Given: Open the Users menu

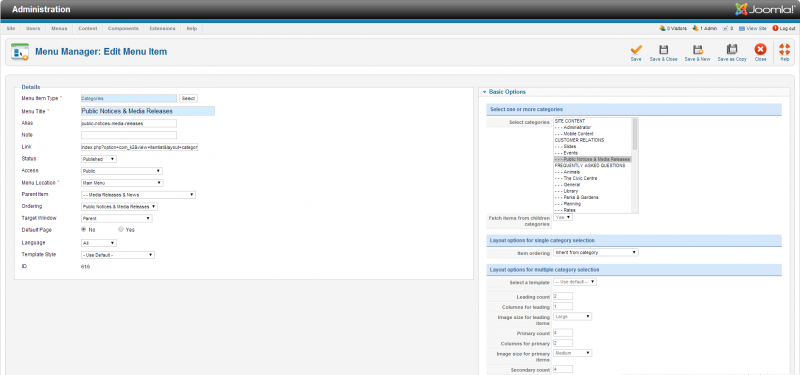Looking at the screenshot, I should tap(33, 29).
